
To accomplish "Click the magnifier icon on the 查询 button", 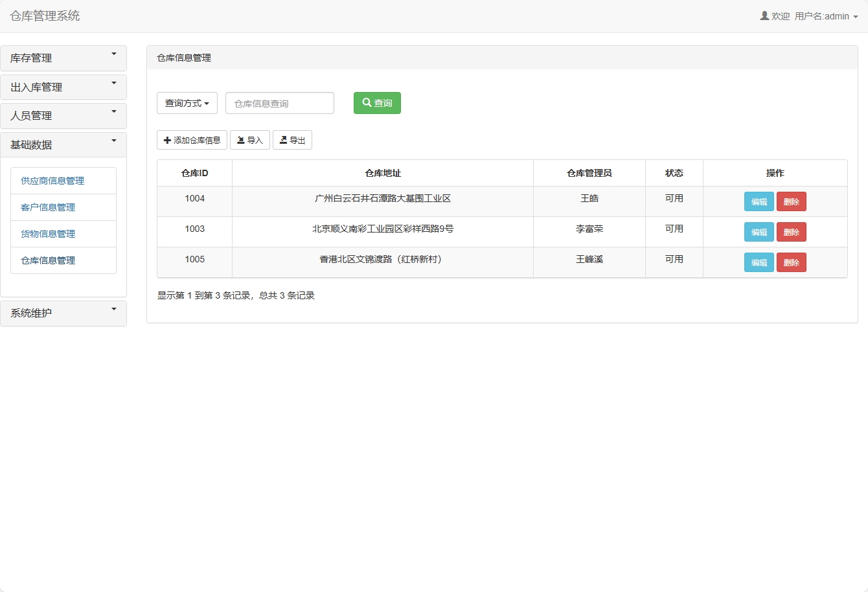I will [366, 102].
